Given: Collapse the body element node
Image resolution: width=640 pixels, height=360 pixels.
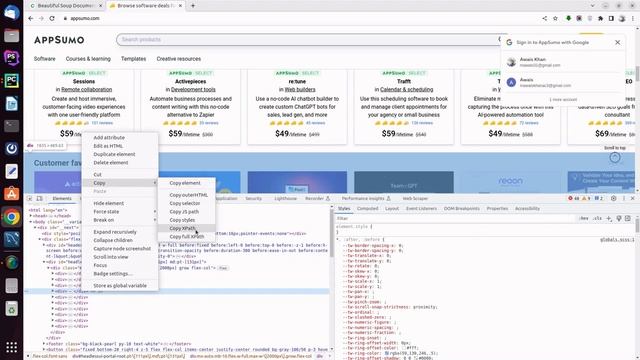Looking at the screenshot, I should (x=31, y=222).
